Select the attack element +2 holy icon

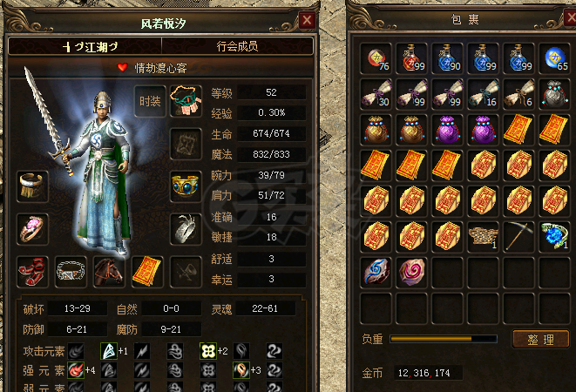pyautogui.click(x=208, y=351)
